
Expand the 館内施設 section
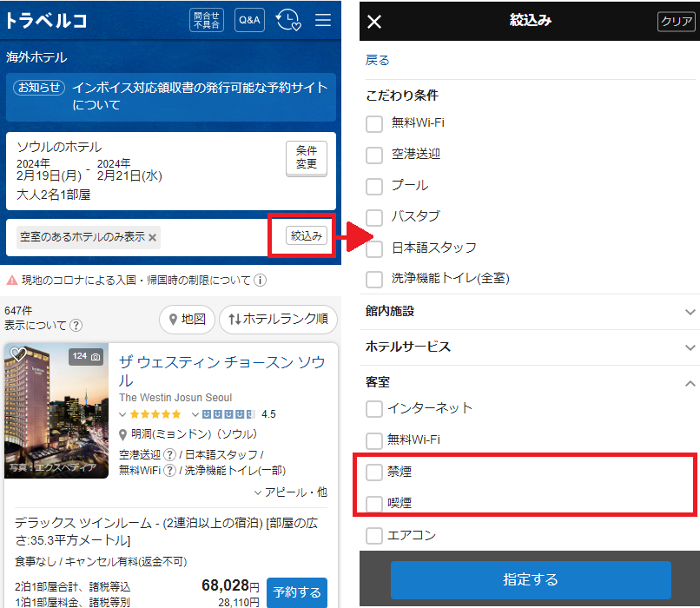pyautogui.click(x=690, y=312)
